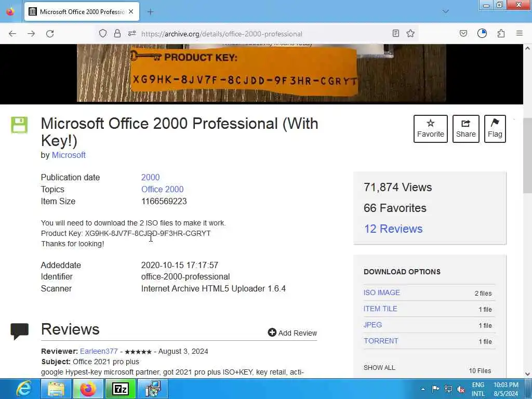The image size is (532, 399).
Task: Click identifier value office-2000-professional
Action: 185,276
